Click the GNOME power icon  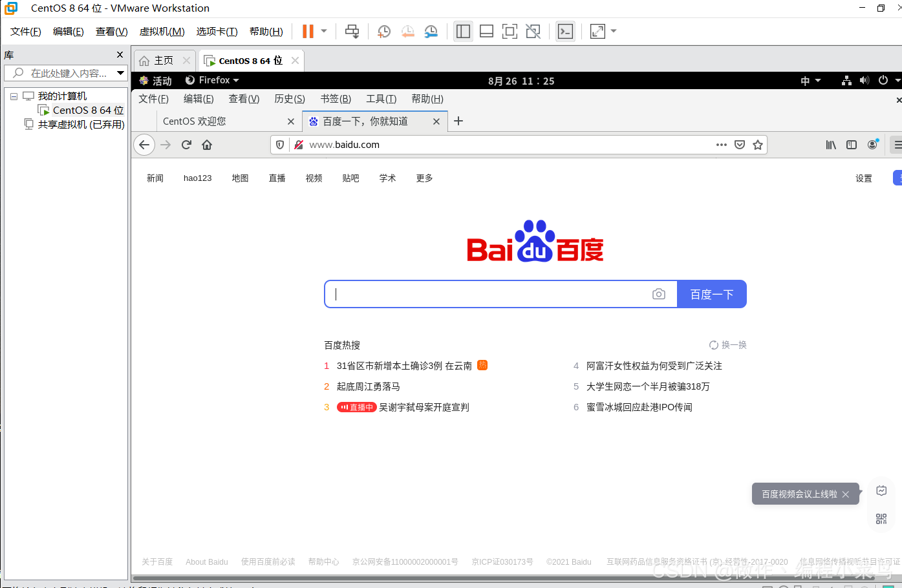coord(883,81)
